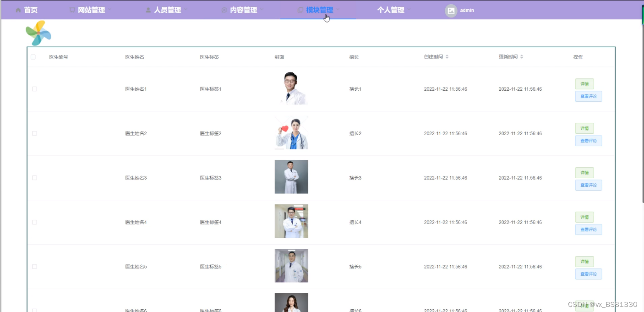Click the 擅长3 specialty cell
Image resolution: width=644 pixels, height=312 pixels.
point(355,178)
